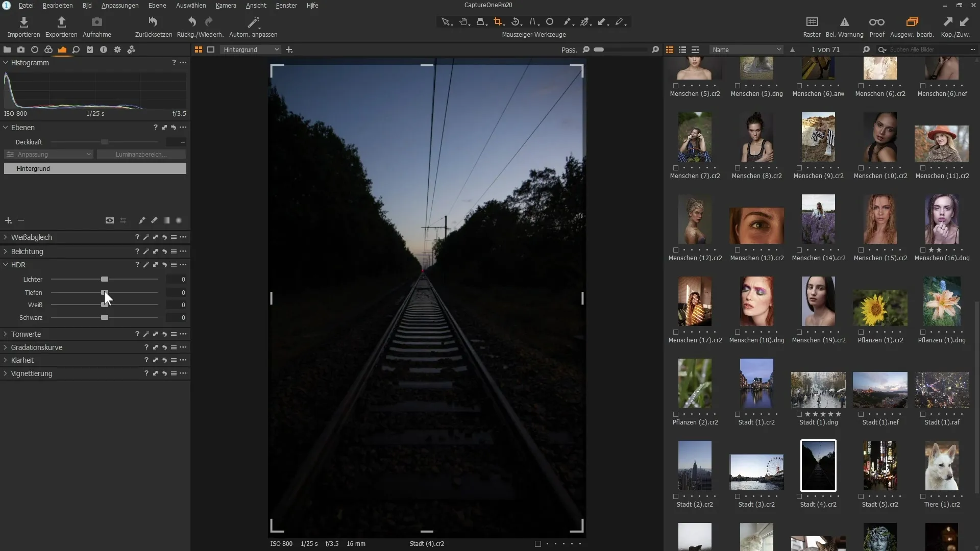
Task: Expand the Tonwerte panel
Action: click(x=6, y=334)
